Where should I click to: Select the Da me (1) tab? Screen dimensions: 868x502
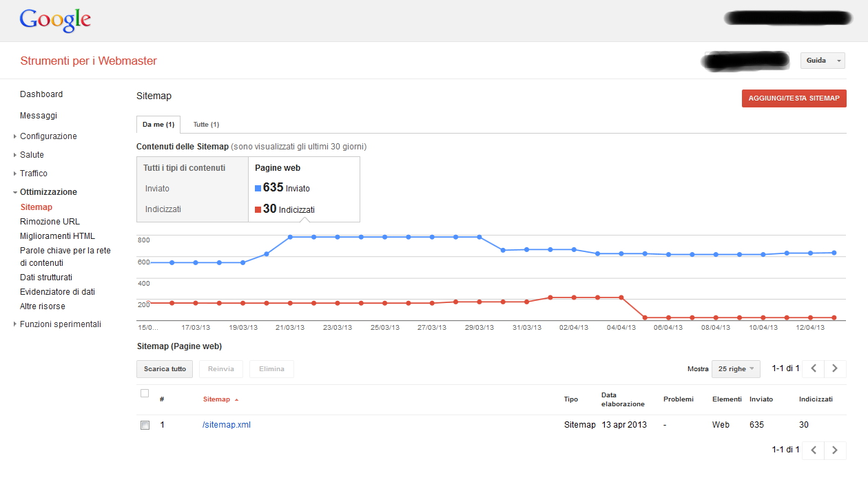coord(158,125)
